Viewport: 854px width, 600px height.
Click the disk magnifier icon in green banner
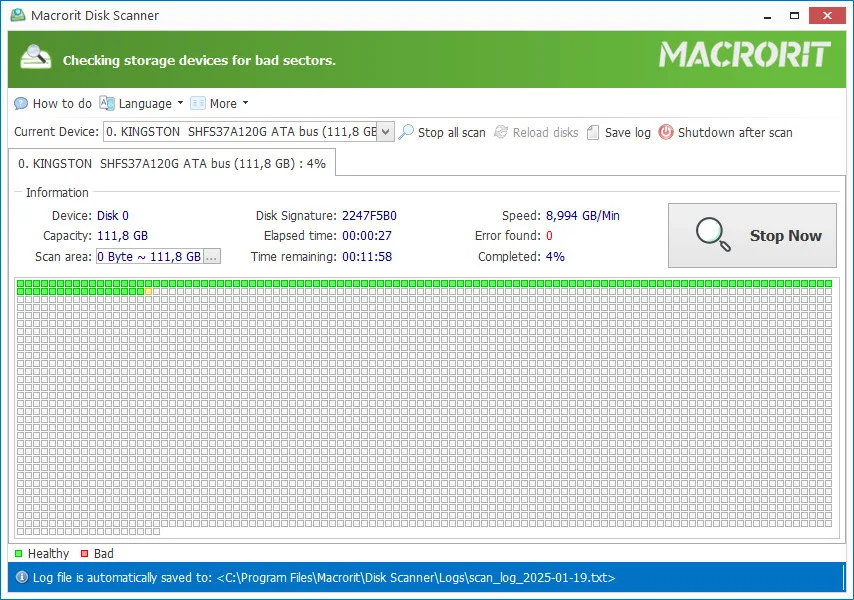35,57
